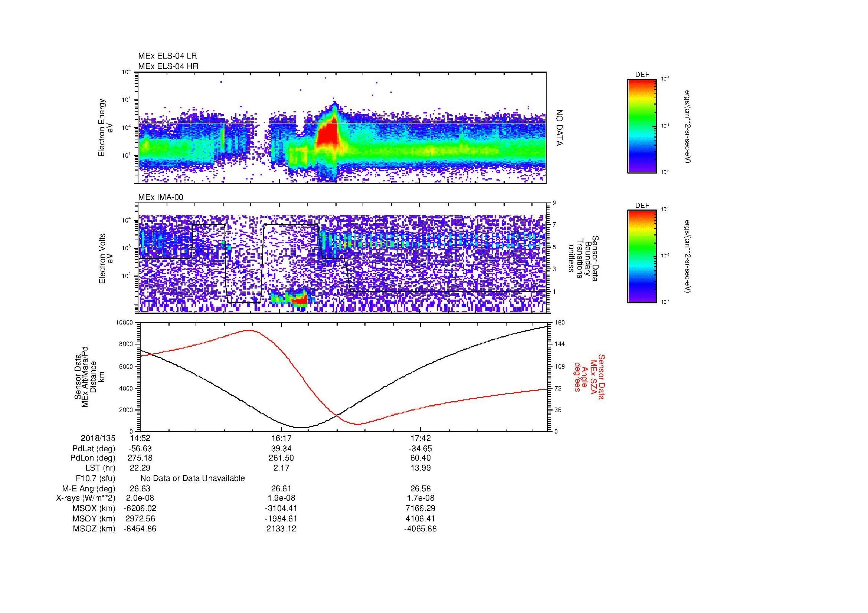Viewport: 868px width, 613px height.
Task: Click the 'MEx IMA-00' panel title
Action: click(x=161, y=197)
